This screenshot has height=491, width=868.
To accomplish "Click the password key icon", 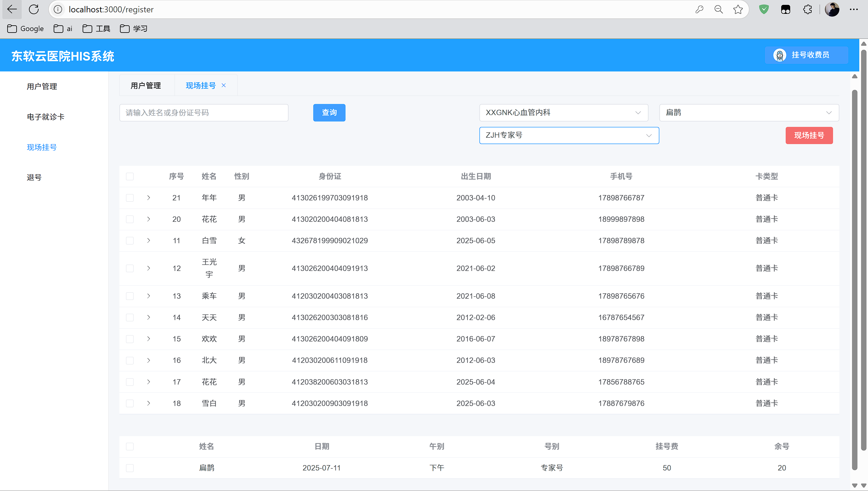I will [x=699, y=9].
